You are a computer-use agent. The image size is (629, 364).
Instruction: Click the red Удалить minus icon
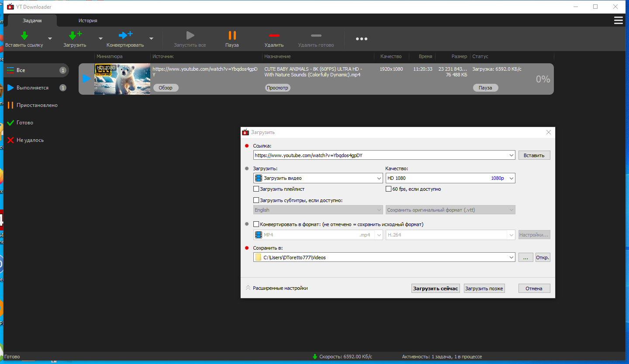(x=274, y=35)
